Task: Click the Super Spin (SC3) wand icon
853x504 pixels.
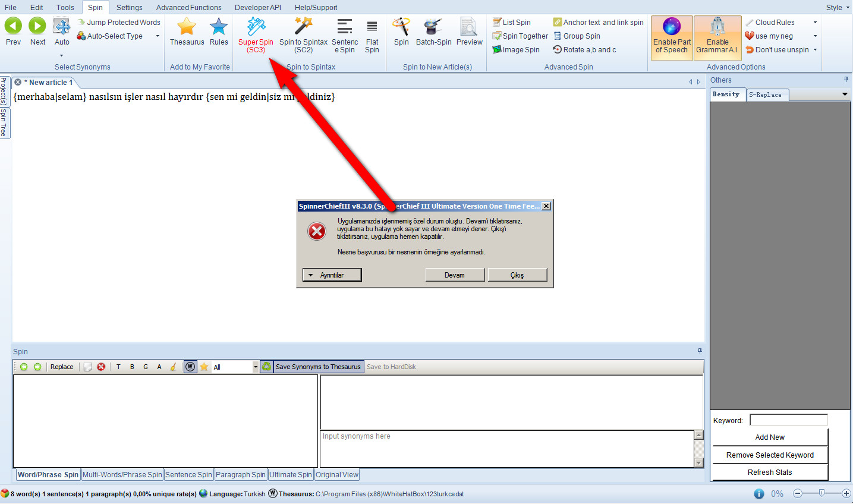Action: 256,27
